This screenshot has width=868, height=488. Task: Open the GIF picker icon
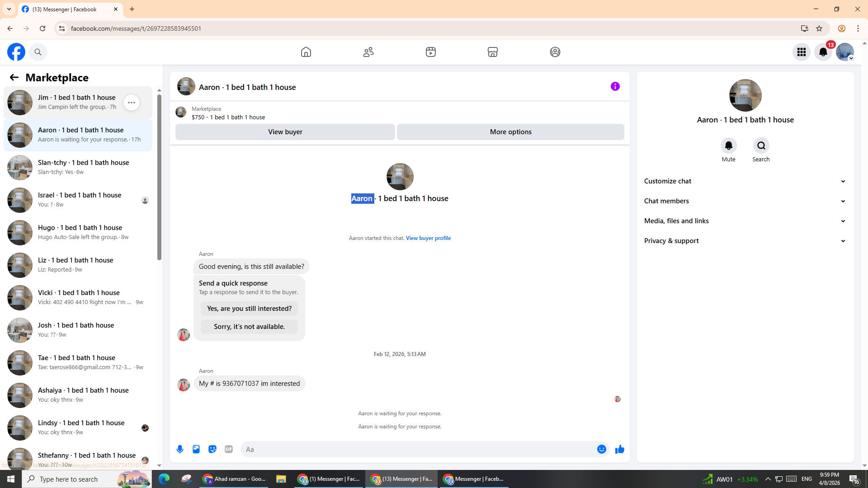pyautogui.click(x=229, y=449)
